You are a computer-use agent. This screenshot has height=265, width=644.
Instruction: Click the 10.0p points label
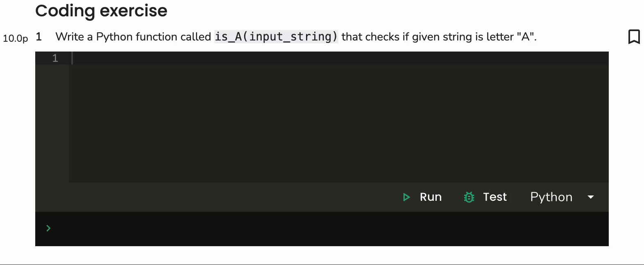[x=16, y=38]
